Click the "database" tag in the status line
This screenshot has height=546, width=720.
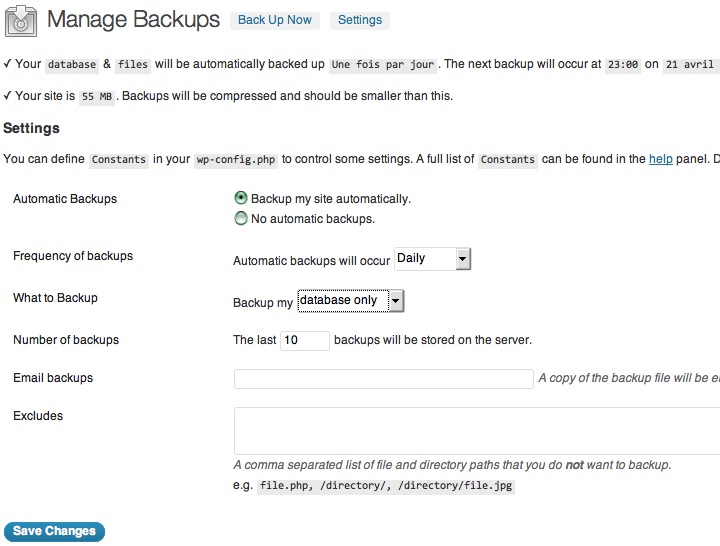(x=72, y=65)
